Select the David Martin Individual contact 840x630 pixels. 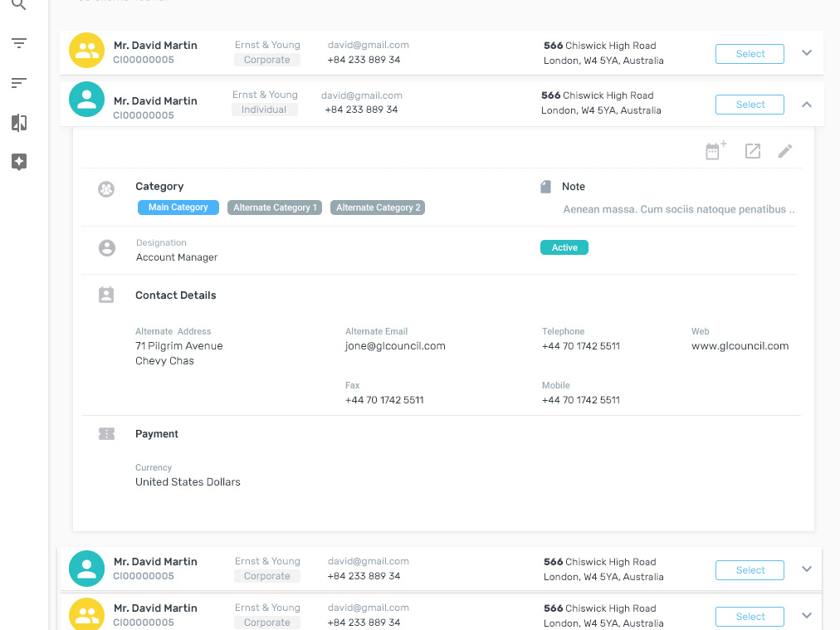click(x=749, y=105)
